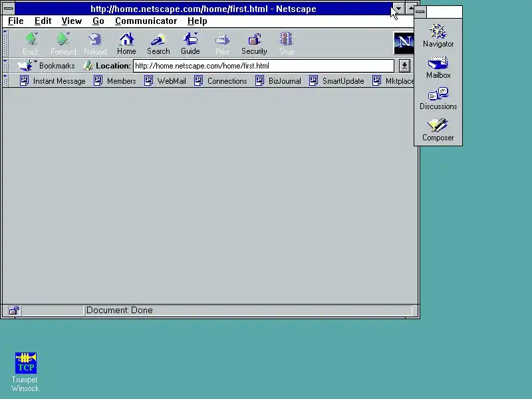The image size is (532, 399).
Task: Open the Help menu
Action: tap(197, 21)
